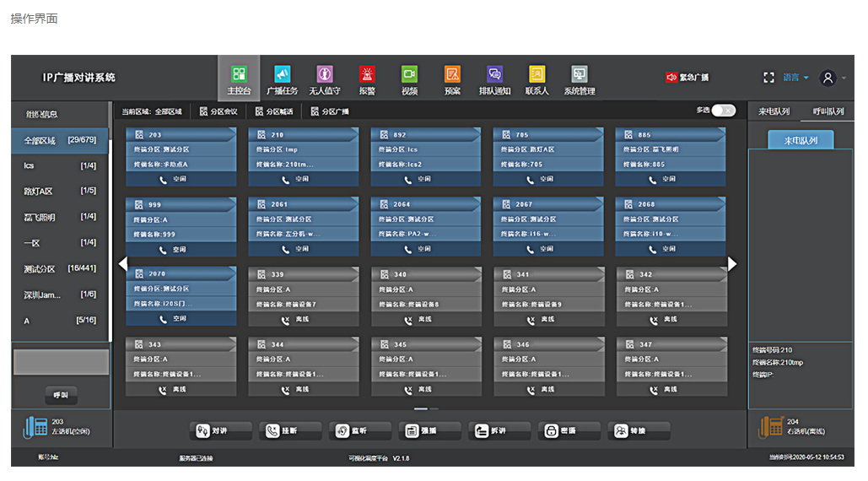Open the user account dropdown menu

pos(833,78)
